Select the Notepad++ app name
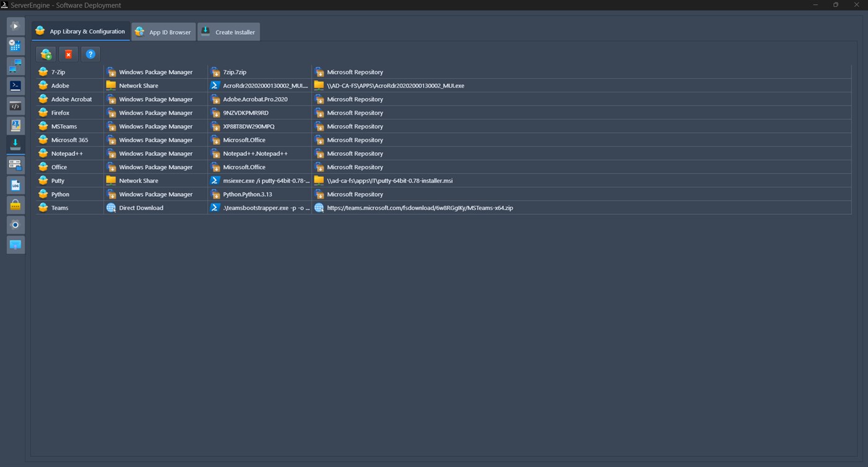Screen dimensions: 868x467 click(x=67, y=154)
